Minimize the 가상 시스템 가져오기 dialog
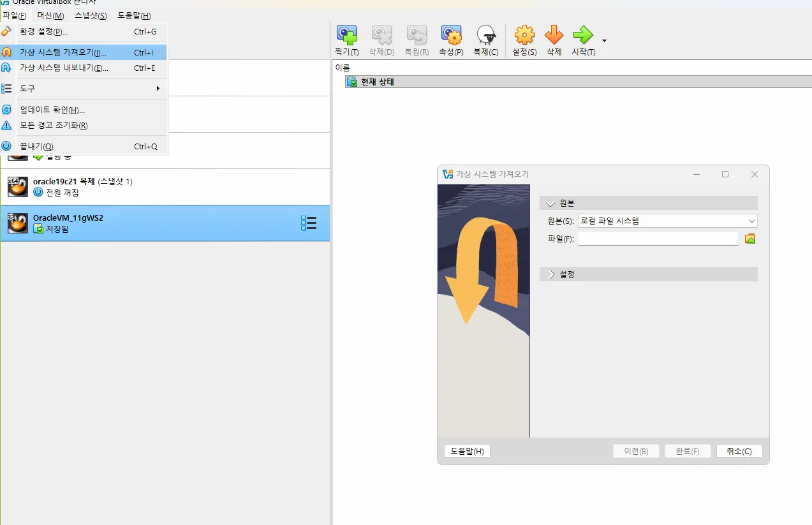812x525 pixels. [697, 174]
